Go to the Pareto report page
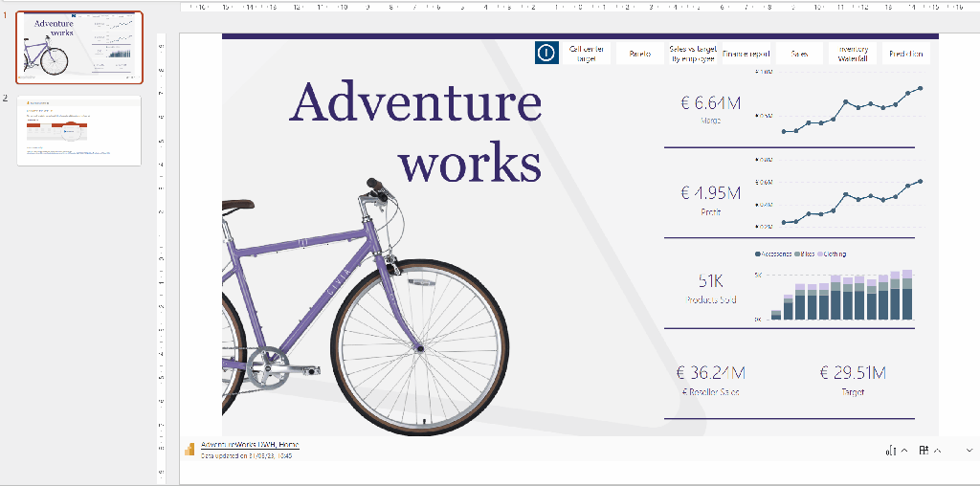The width and height of the screenshot is (980, 486). click(x=640, y=54)
